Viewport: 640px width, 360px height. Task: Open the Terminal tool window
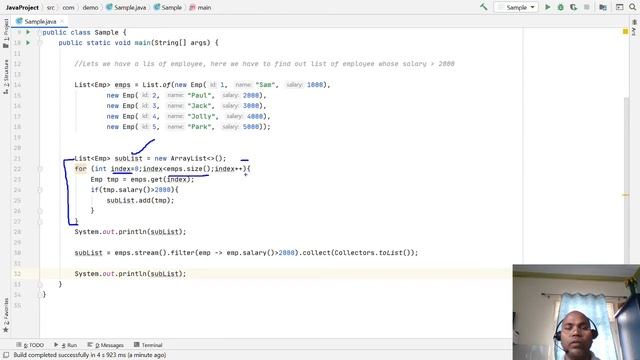[x=148, y=345]
